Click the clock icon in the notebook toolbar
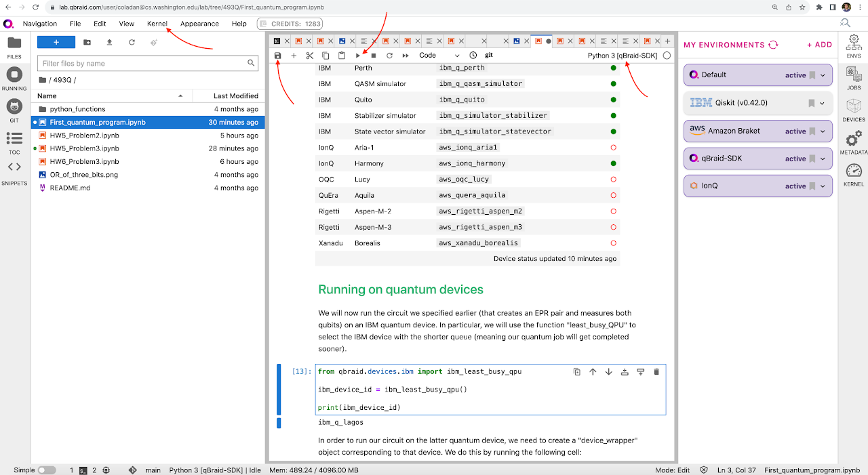This screenshot has height=475, width=868. click(473, 56)
